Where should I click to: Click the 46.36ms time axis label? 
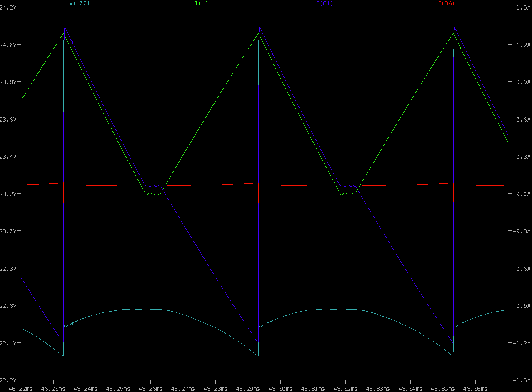click(476, 388)
